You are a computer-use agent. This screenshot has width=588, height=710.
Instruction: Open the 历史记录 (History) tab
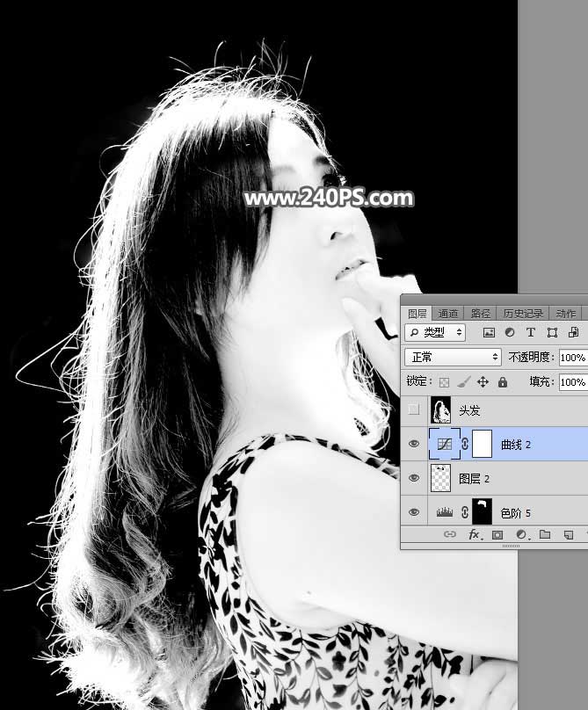(523, 314)
